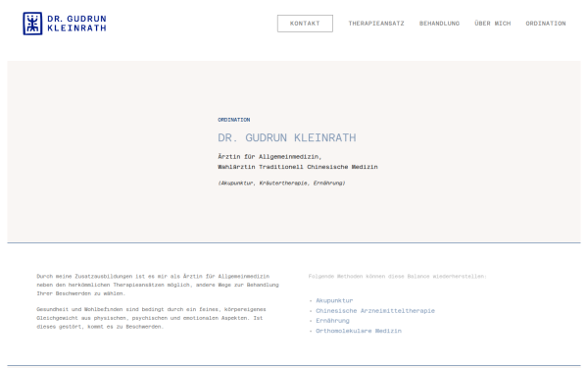Open the THERAPIEANSATZ menu item
The image size is (588, 368).
376,24
